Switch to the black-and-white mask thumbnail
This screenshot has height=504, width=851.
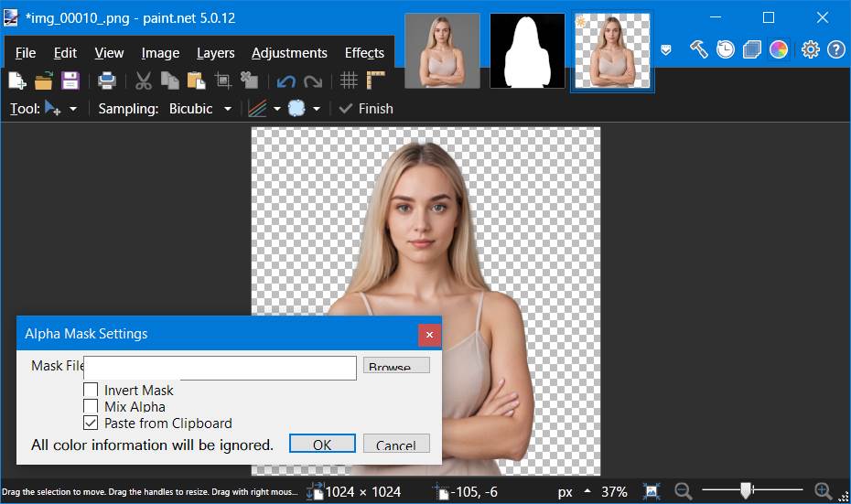click(527, 51)
